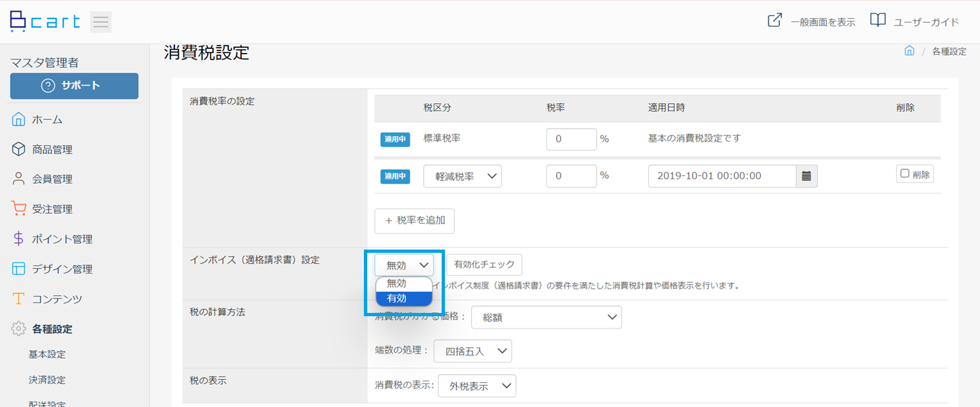The width and height of the screenshot is (980, 407).
Task: Open the 外税表示 tax display dropdown
Action: pos(477,385)
